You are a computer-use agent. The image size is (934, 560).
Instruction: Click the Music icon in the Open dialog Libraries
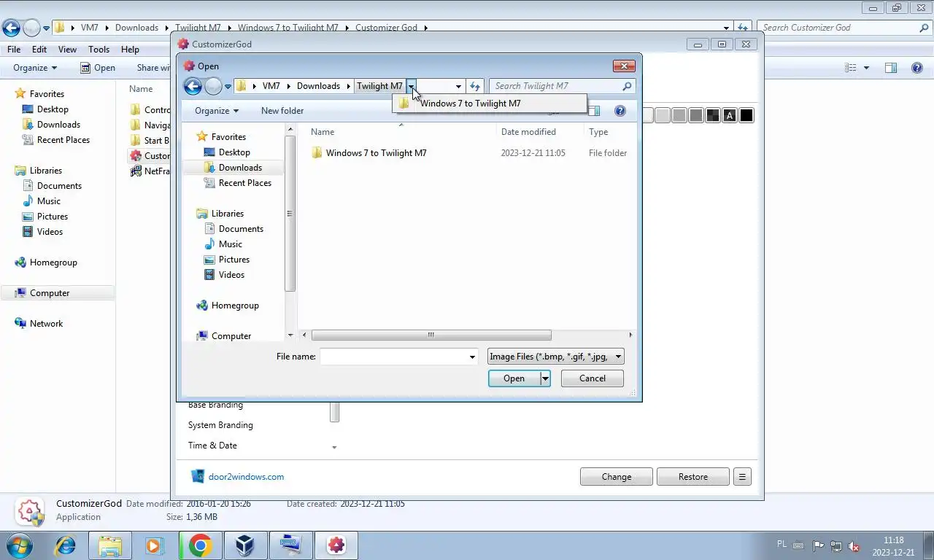pyautogui.click(x=209, y=244)
